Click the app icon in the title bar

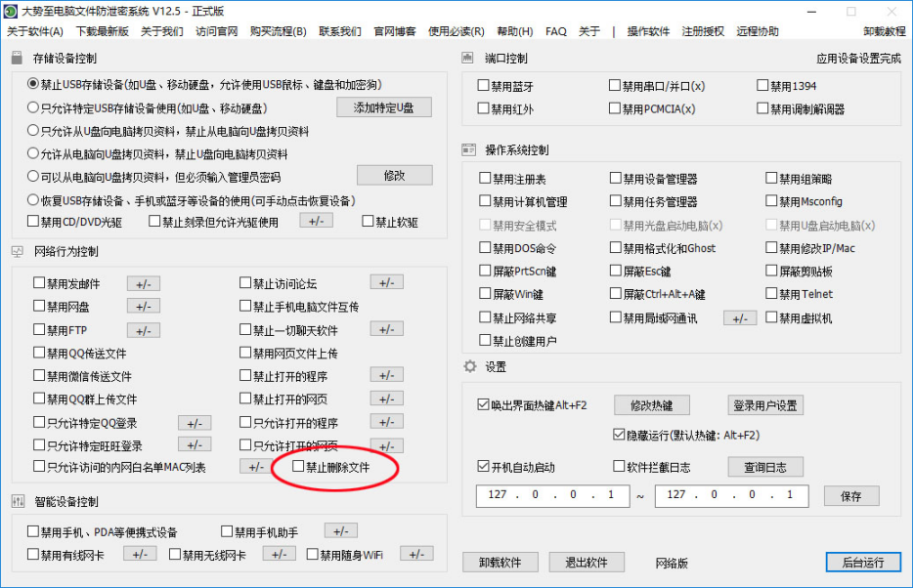pos(11,11)
